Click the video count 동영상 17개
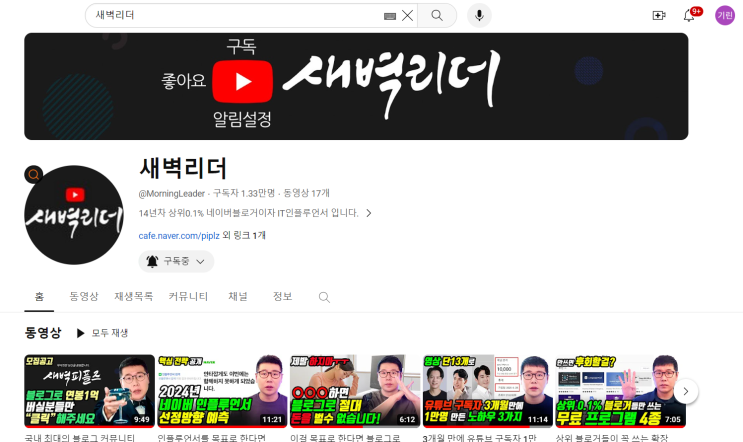This screenshot has width=743, height=442. point(306,193)
